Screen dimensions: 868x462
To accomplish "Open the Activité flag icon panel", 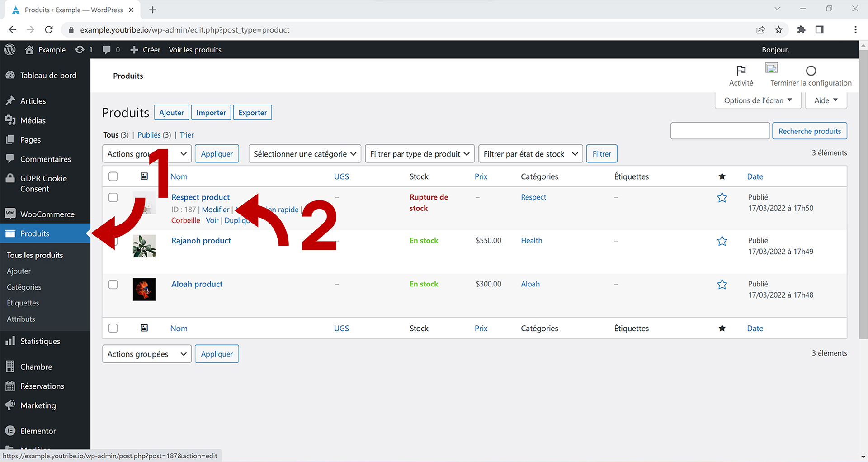I will click(741, 71).
